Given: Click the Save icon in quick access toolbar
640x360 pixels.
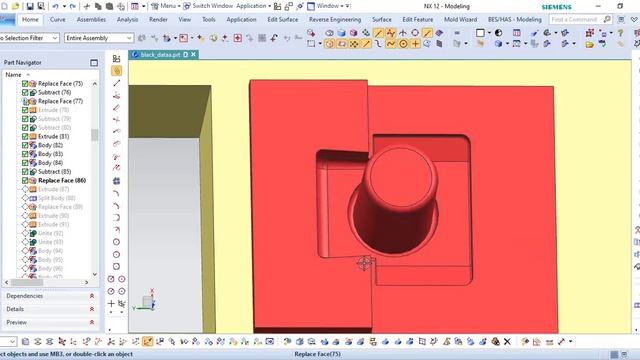Looking at the screenshot, I should (30, 7).
